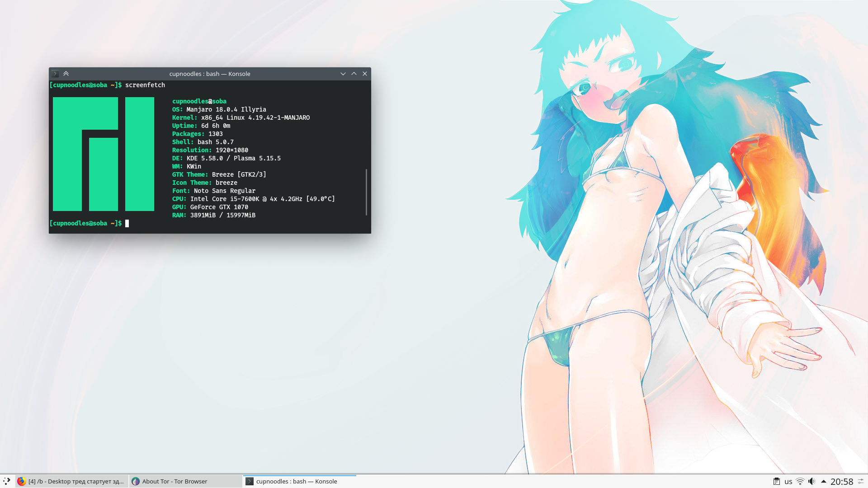Open the KDE application launcher
This screenshot has width=868, height=488.
(x=7, y=481)
